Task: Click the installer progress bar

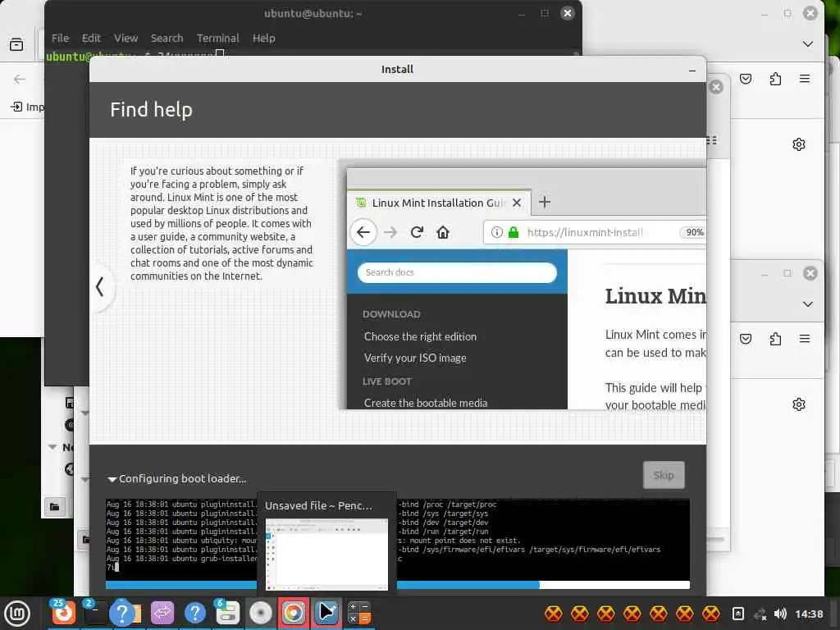Action: (398, 585)
